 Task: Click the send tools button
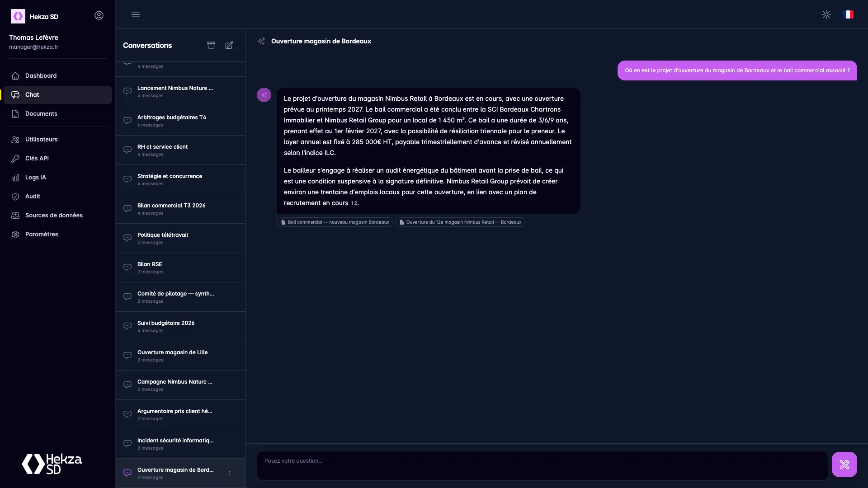[844, 465]
